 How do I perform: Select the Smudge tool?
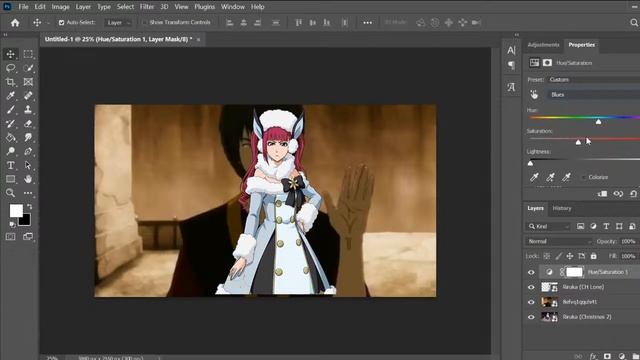coord(28,138)
